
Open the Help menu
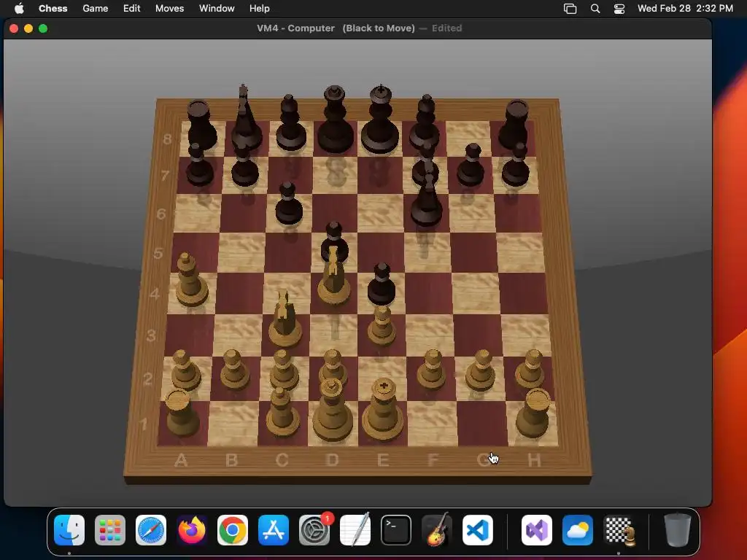click(x=260, y=8)
